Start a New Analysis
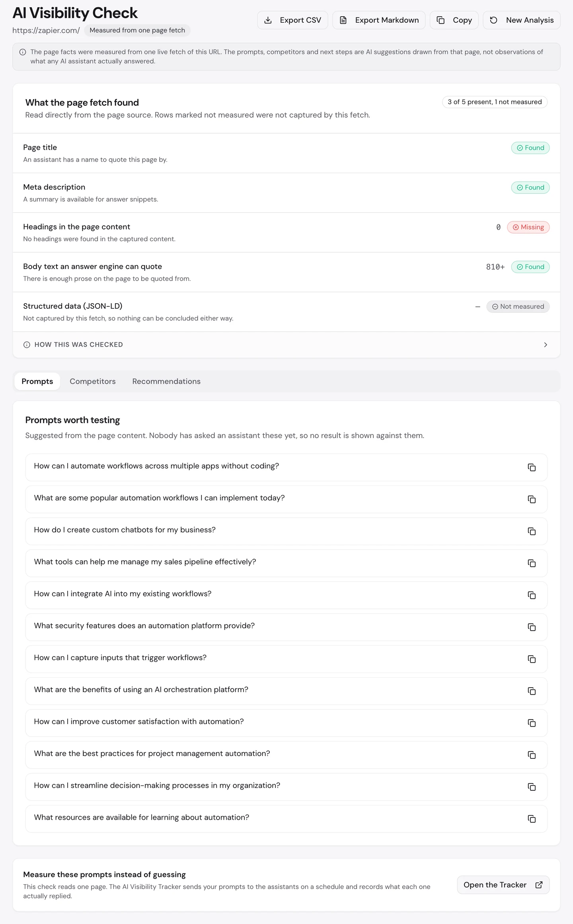Screen dimensions: 573x924 click(522, 20)
